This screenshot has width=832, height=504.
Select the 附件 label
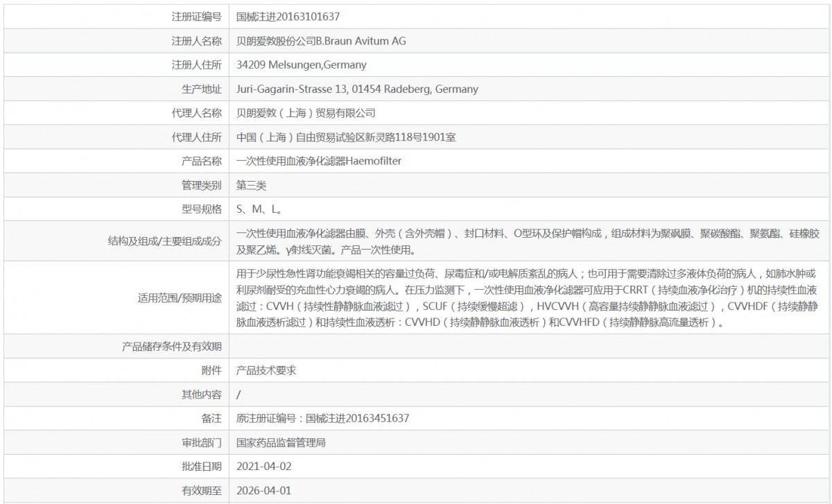tap(211, 370)
